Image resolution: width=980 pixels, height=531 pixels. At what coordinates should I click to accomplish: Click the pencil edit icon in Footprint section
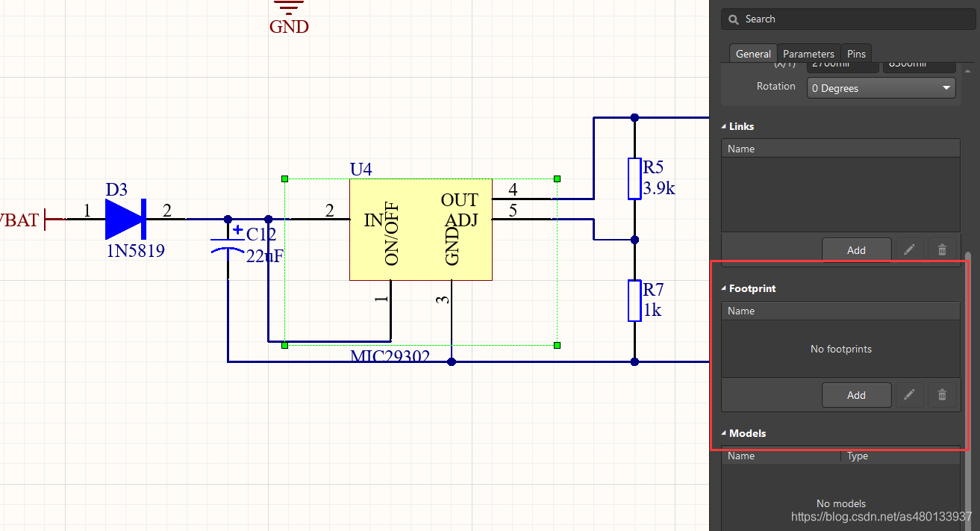pyautogui.click(x=909, y=395)
